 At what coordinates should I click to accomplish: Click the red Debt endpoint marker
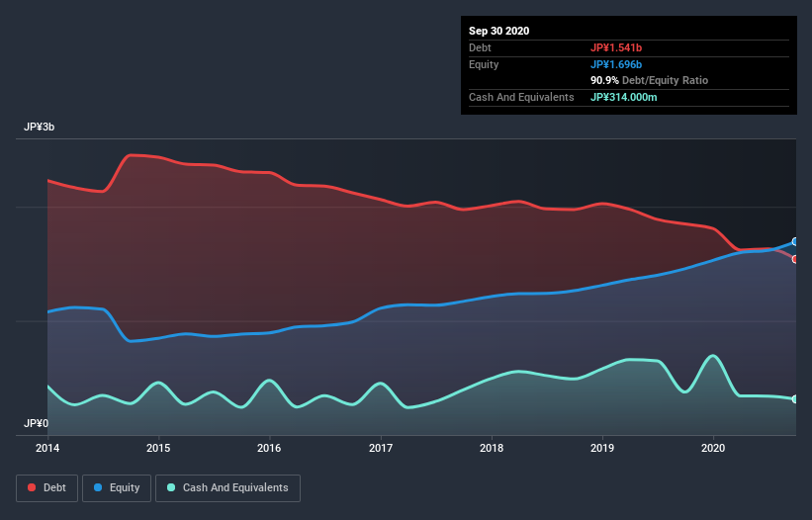tap(795, 259)
